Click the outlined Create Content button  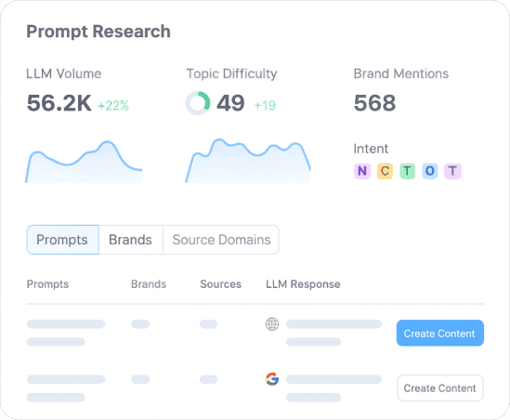[439, 388]
